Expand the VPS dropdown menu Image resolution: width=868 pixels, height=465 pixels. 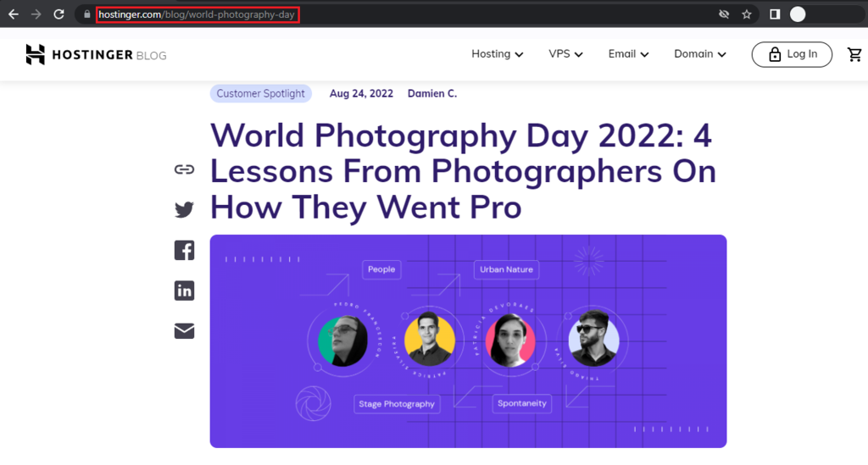(x=565, y=54)
